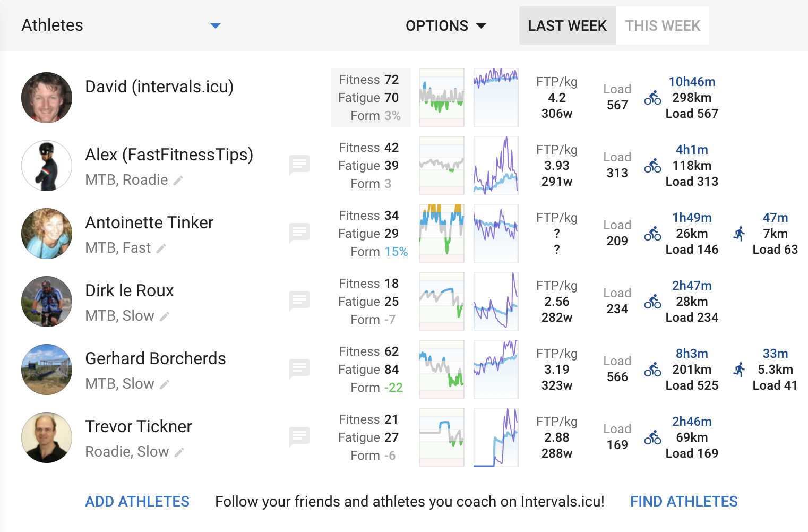The width and height of the screenshot is (808, 532).
Task: Click David's cycling activity bike icon
Action: [652, 98]
